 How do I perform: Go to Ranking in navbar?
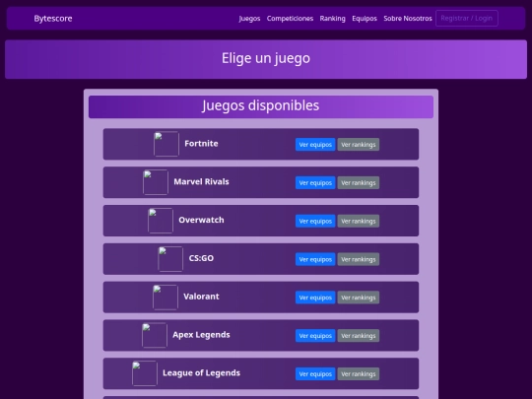pos(333,19)
